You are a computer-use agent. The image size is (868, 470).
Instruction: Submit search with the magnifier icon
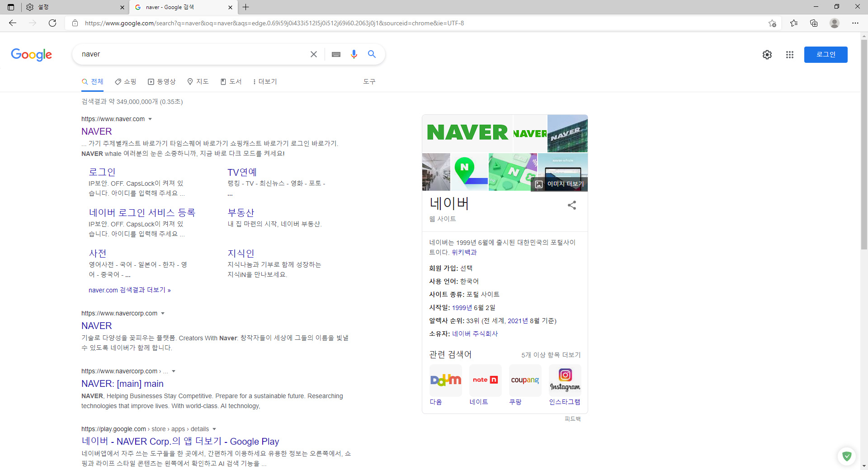(x=372, y=54)
